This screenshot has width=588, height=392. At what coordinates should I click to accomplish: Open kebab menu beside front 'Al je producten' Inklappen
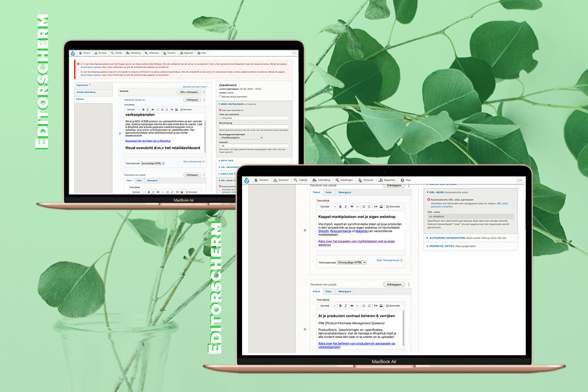tap(409, 284)
